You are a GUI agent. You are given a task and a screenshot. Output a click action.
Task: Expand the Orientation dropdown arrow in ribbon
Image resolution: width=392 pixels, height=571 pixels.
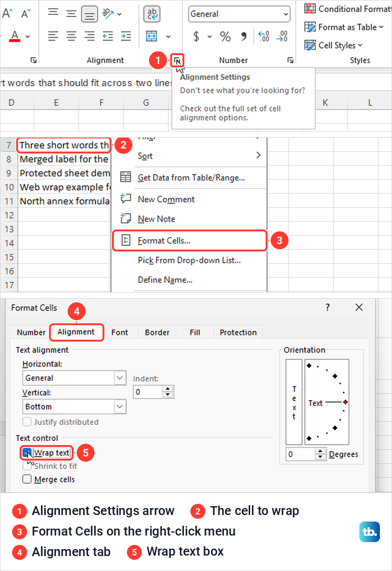click(119, 14)
